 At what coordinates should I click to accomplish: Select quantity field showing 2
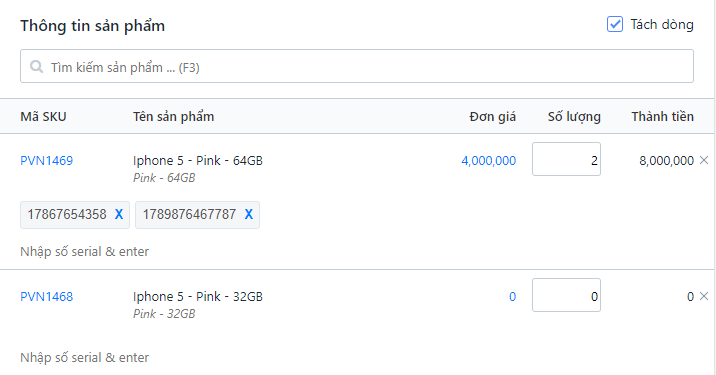pos(566,159)
